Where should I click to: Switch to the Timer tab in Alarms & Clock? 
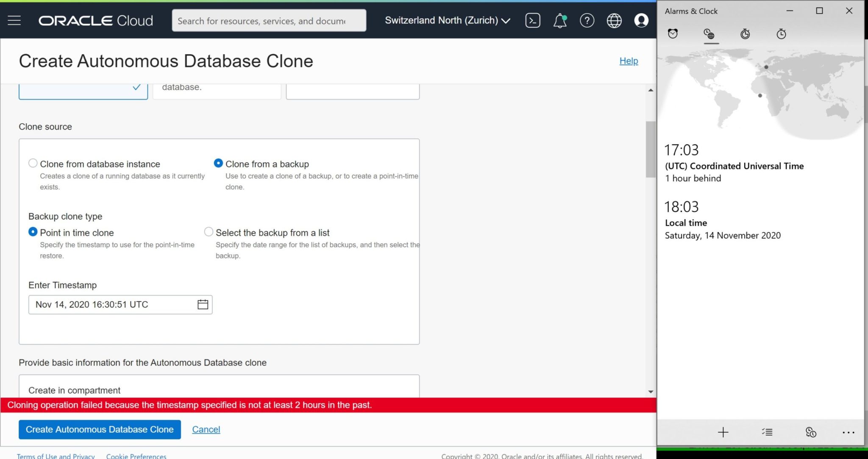click(x=745, y=34)
